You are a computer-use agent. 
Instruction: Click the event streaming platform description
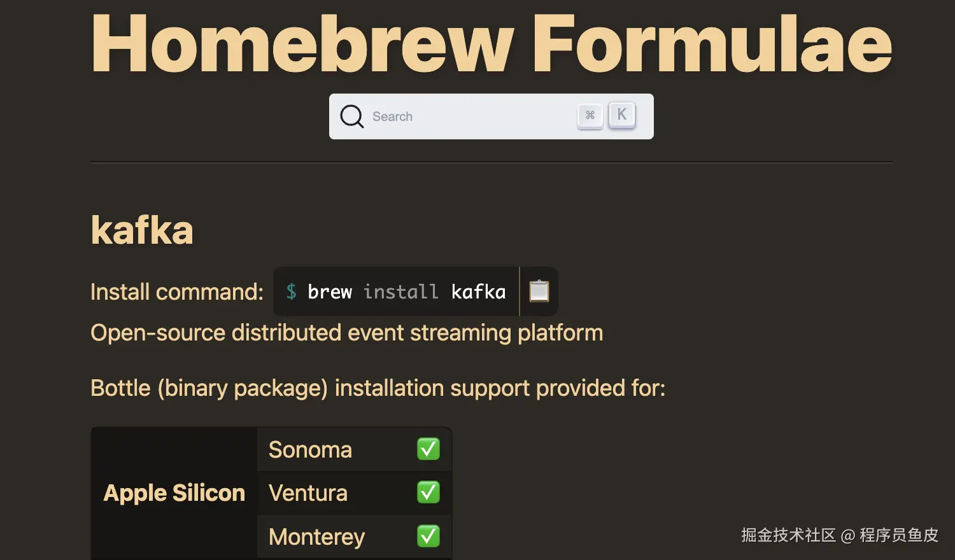coord(346,333)
